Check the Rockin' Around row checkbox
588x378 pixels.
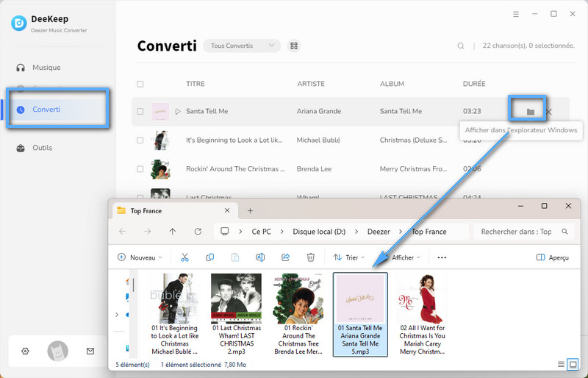tap(140, 169)
